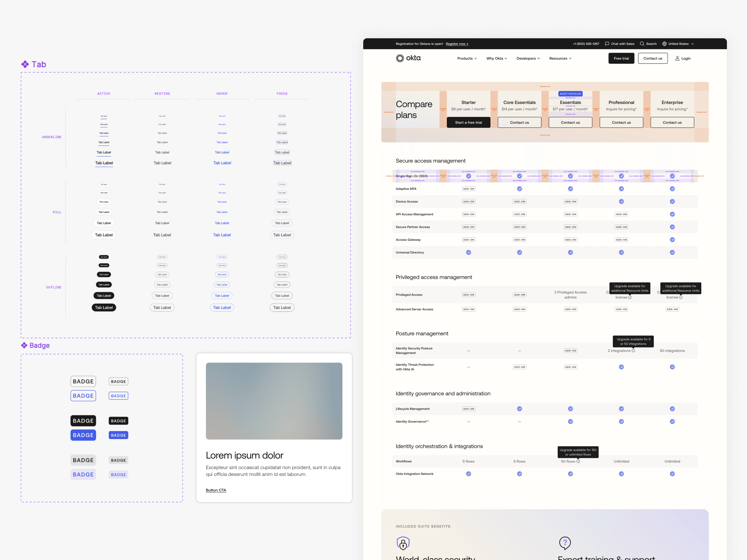
Task: Click the Okta logo in the header
Action: (x=408, y=58)
